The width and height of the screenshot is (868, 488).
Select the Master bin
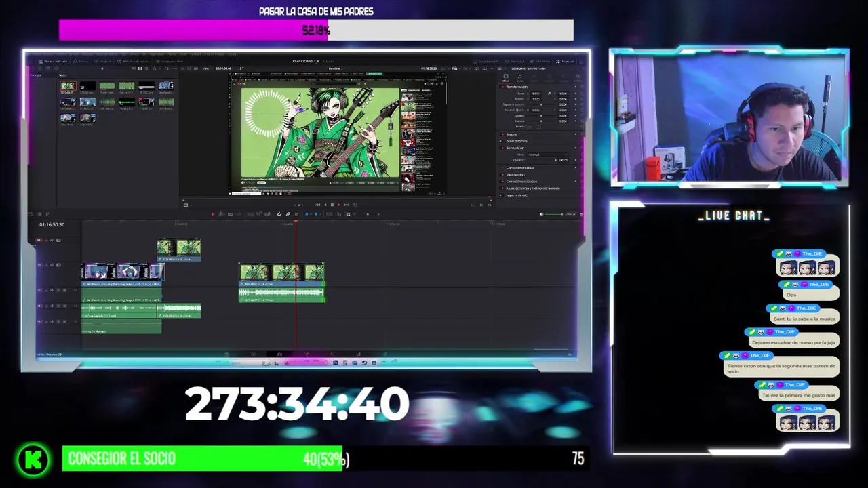point(62,75)
